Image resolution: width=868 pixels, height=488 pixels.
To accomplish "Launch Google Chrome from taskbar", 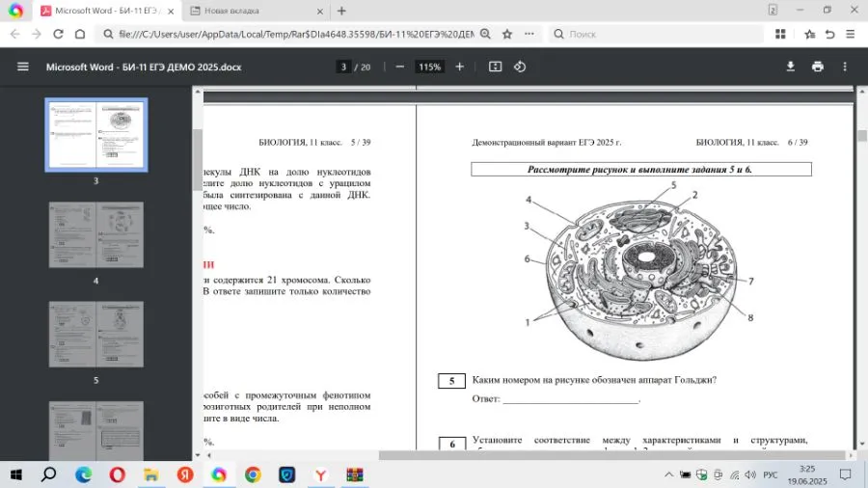I will coord(253,474).
